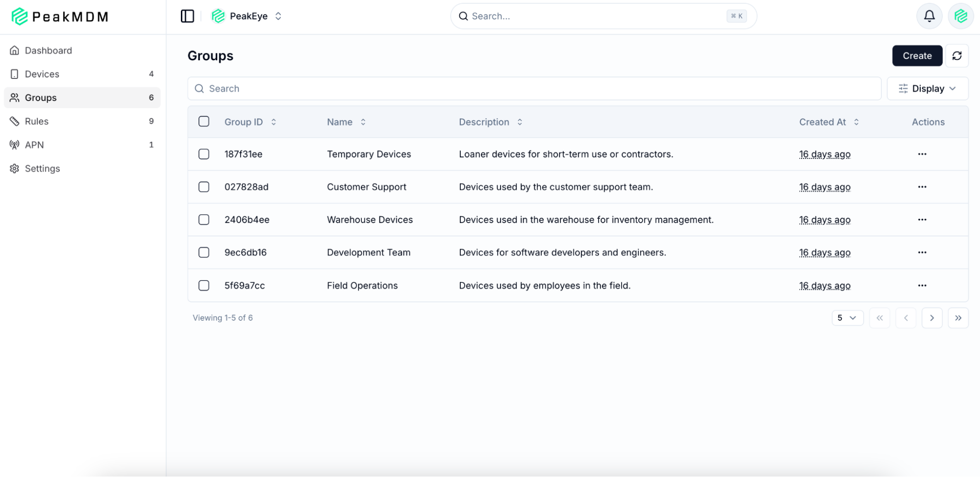Open actions menu for Temporary Devices
The image size is (980, 477).
click(922, 154)
